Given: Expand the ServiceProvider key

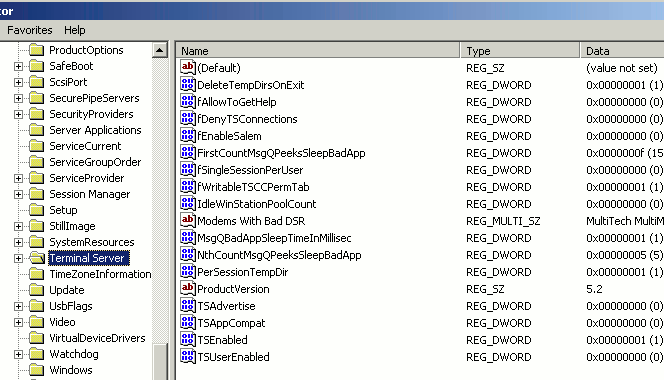Looking at the screenshot, I should pos(18,178).
